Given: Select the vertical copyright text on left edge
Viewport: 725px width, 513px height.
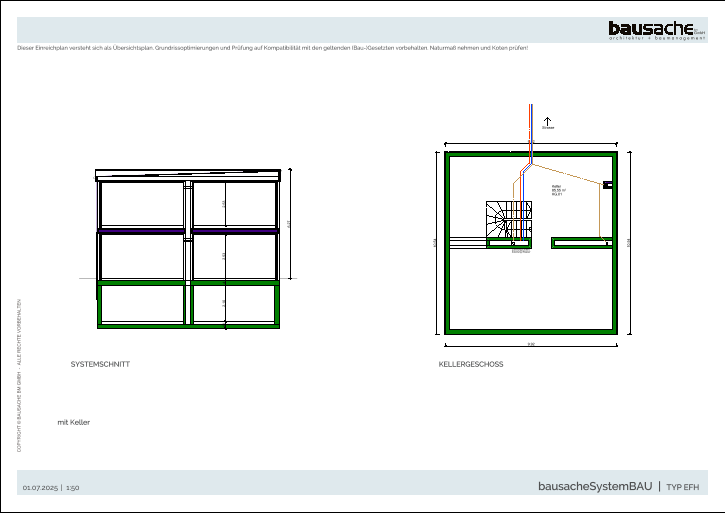Looking at the screenshot, I should 19,375.
